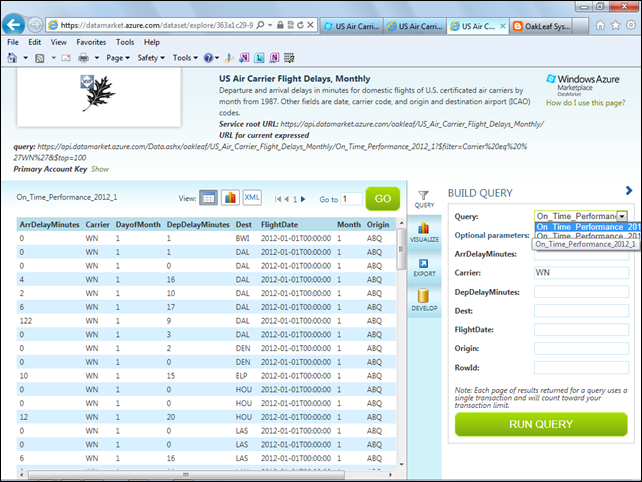
Task: Click the Home icon in command bar
Action: 12,58
